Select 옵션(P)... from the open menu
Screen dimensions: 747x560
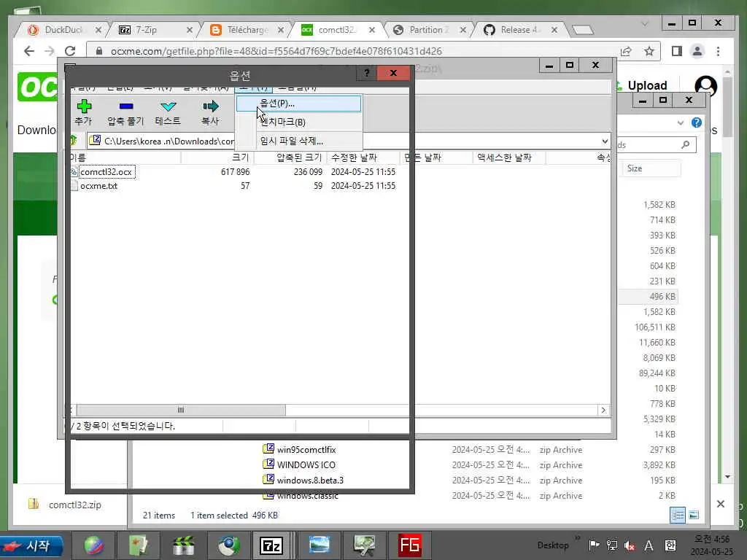click(298, 104)
